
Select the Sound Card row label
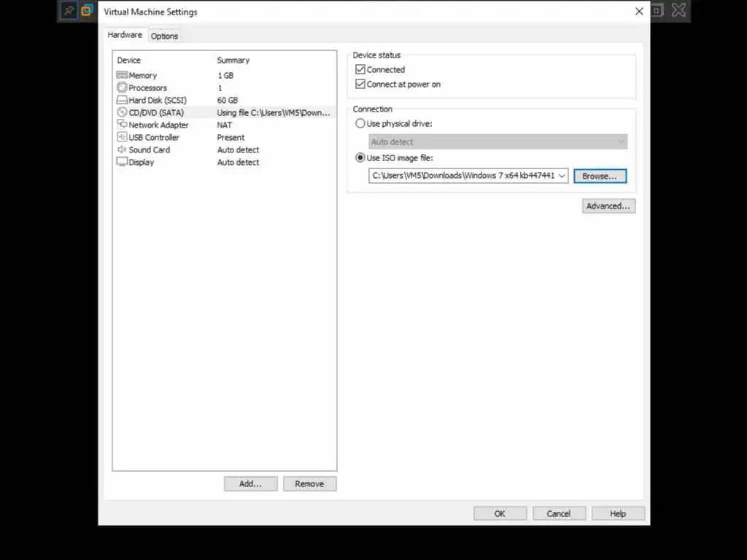click(x=149, y=149)
